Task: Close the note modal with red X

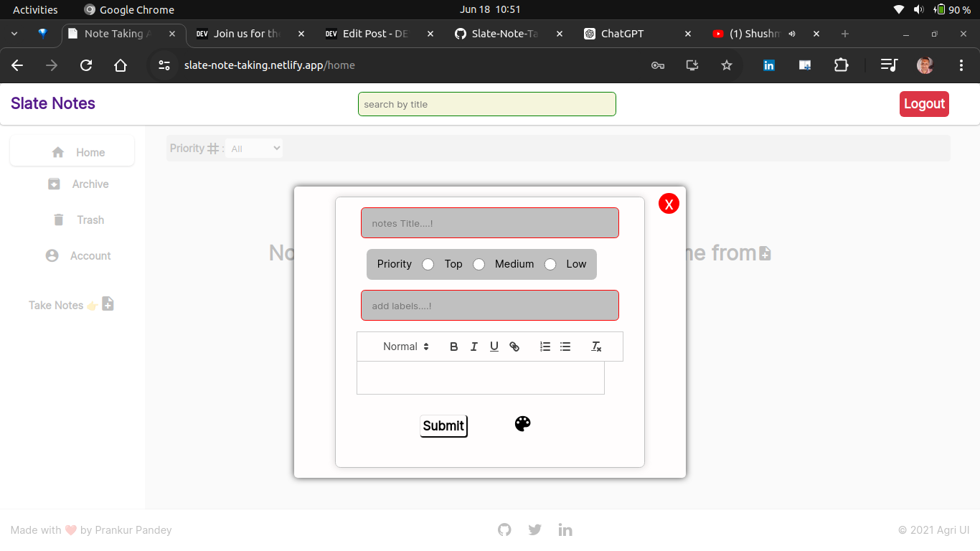Action: [x=669, y=204]
